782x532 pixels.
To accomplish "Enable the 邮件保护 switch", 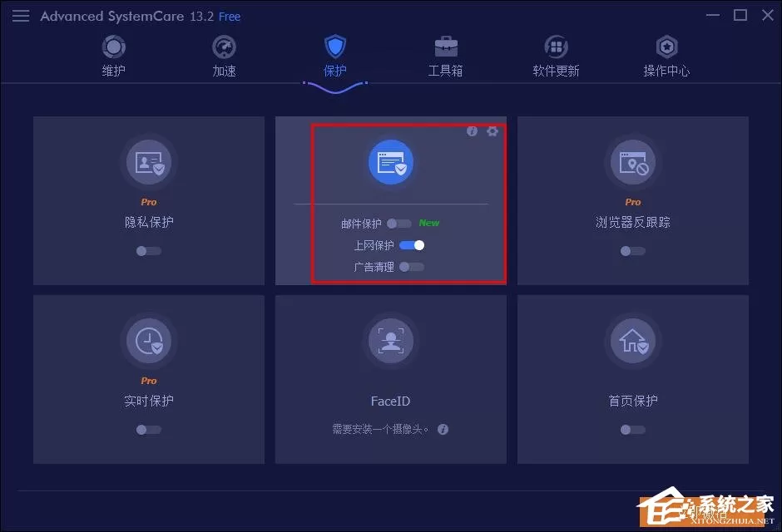I will pos(399,223).
